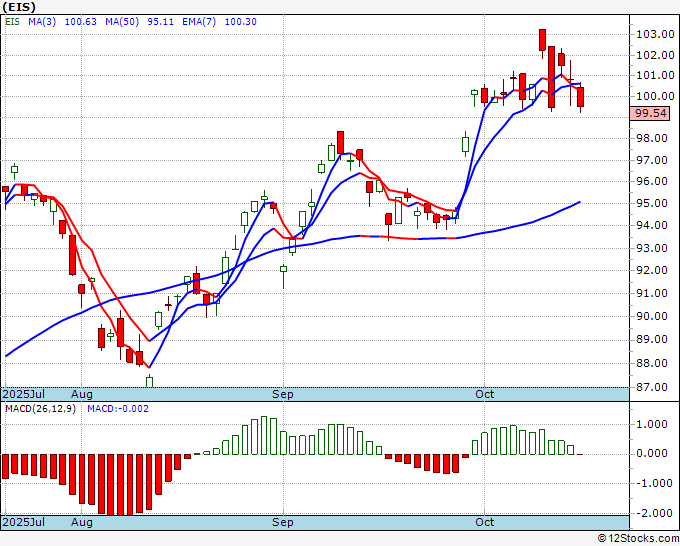Viewport: 680px width, 546px height.
Task: Click Oct on the MACD time axis
Action: click(484, 522)
